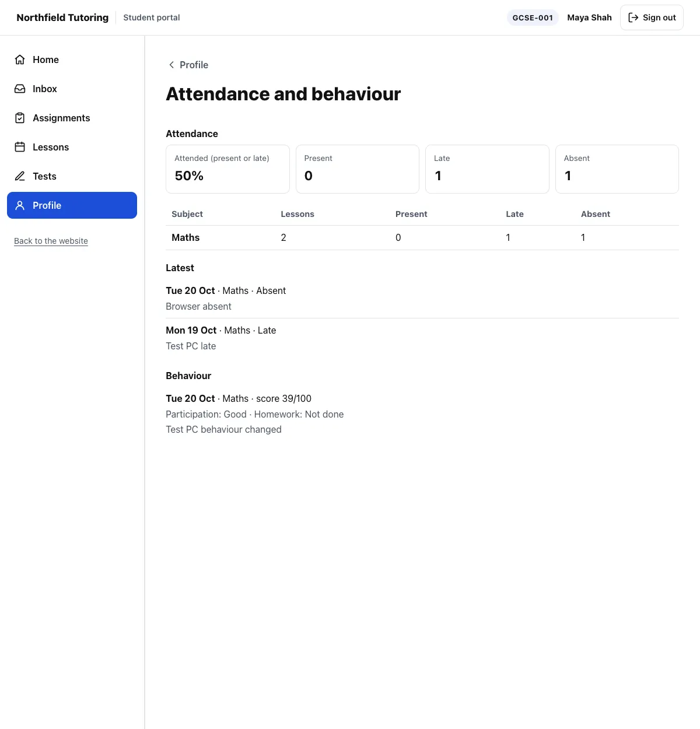Screen dimensions: 700x729
Task: Click the Test PC behaviour changed note
Action: point(223,429)
